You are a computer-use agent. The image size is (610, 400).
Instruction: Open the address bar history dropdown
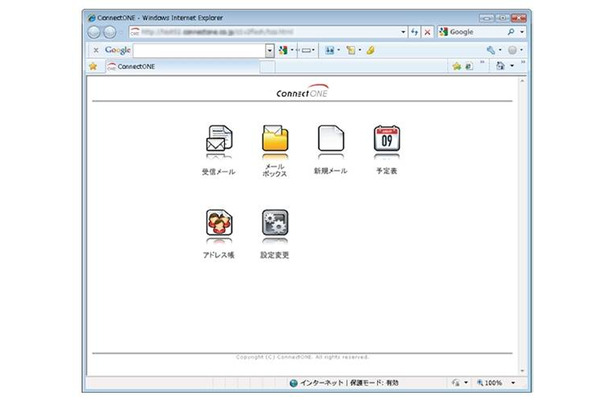[403, 32]
